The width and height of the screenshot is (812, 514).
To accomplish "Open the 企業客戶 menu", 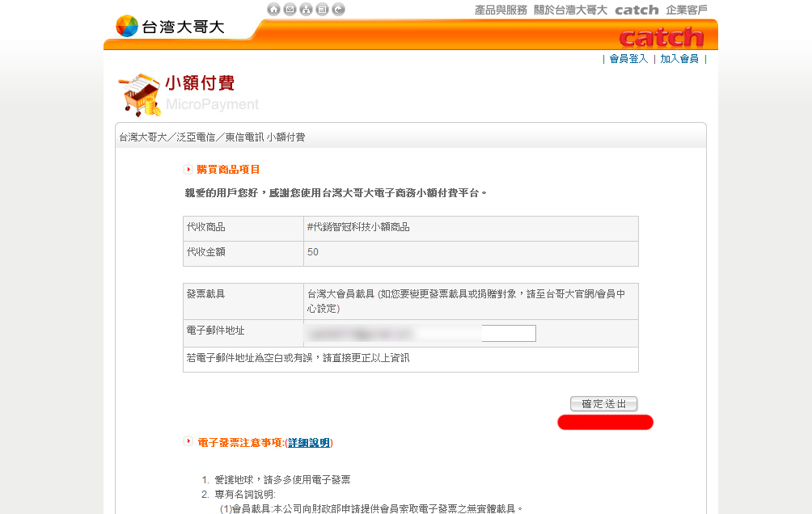I will 686,10.
